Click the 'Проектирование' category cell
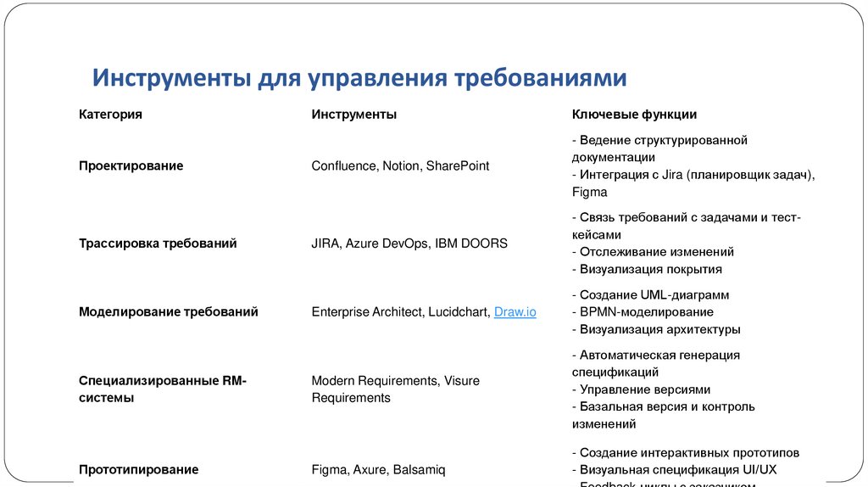This screenshot has height=487, width=868. coord(131,165)
